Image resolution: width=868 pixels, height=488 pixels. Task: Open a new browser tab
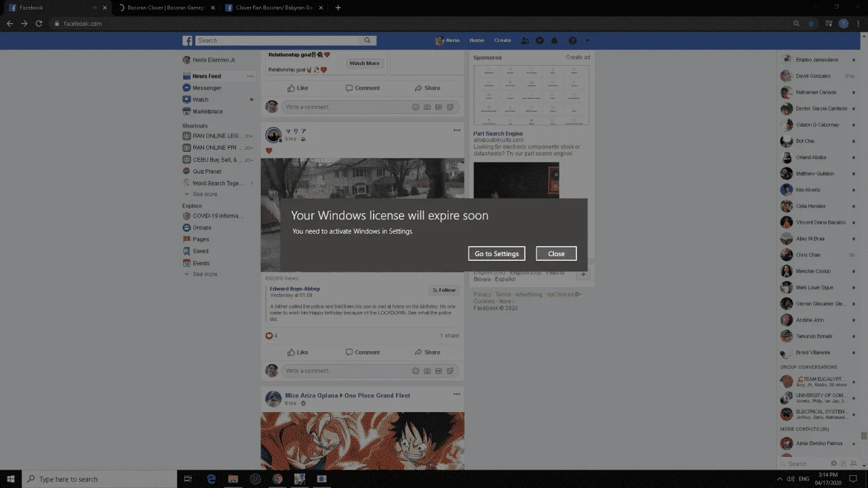tap(338, 7)
